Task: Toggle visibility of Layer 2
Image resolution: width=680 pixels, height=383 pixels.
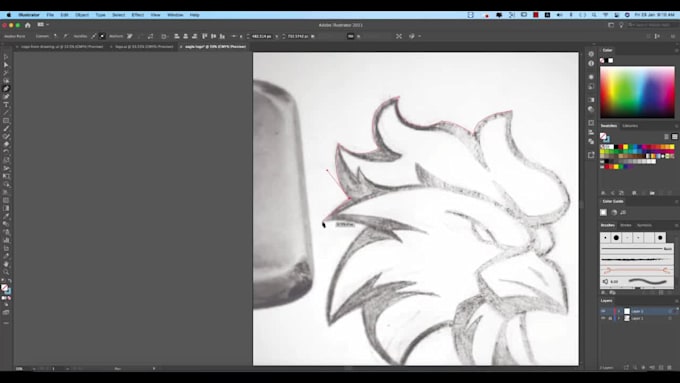Action: click(x=603, y=311)
